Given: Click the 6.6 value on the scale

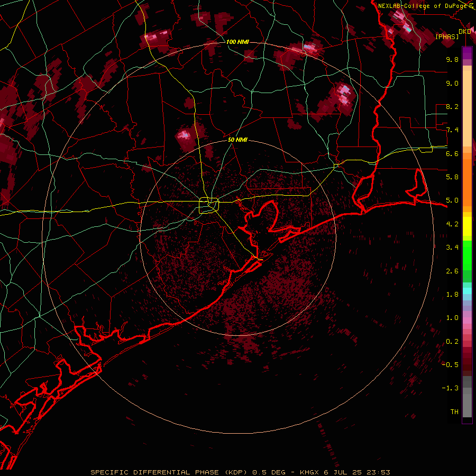Looking at the screenshot, I should (x=452, y=153).
